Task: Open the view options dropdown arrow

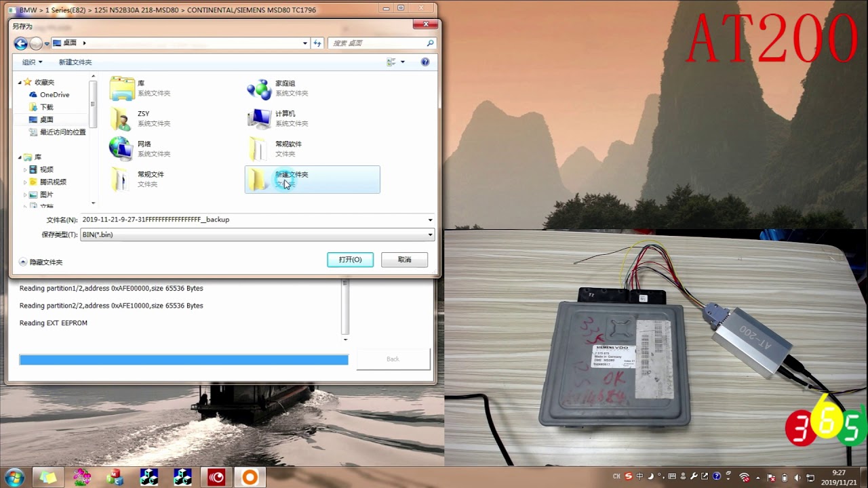Action: (402, 62)
